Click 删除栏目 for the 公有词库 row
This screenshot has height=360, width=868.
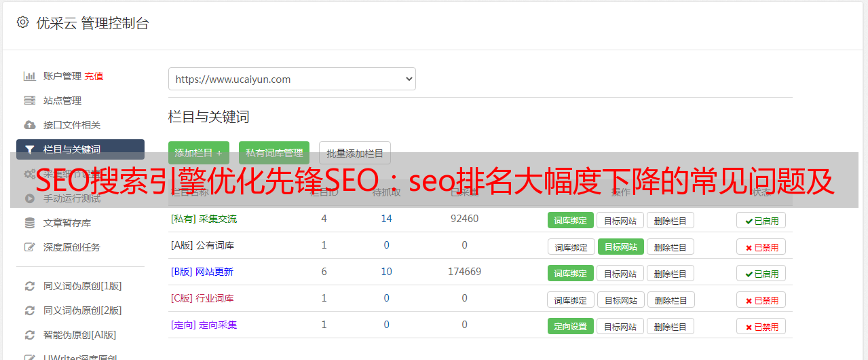pyautogui.click(x=671, y=247)
